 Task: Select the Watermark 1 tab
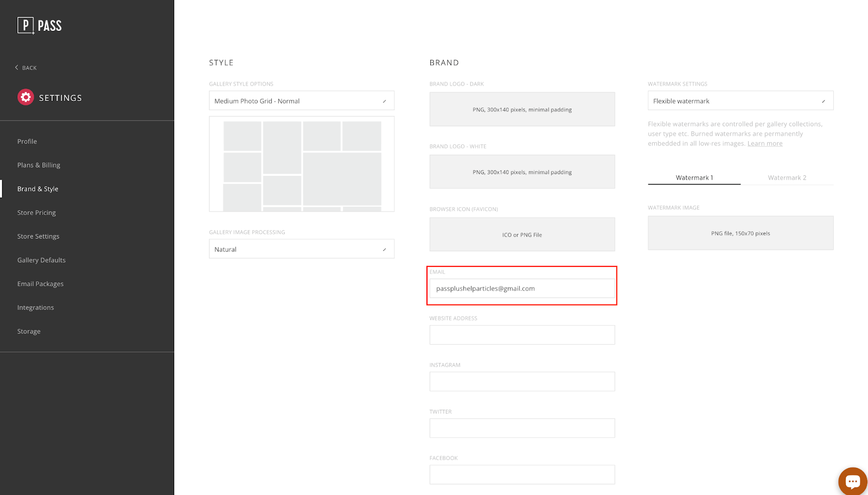pyautogui.click(x=694, y=177)
